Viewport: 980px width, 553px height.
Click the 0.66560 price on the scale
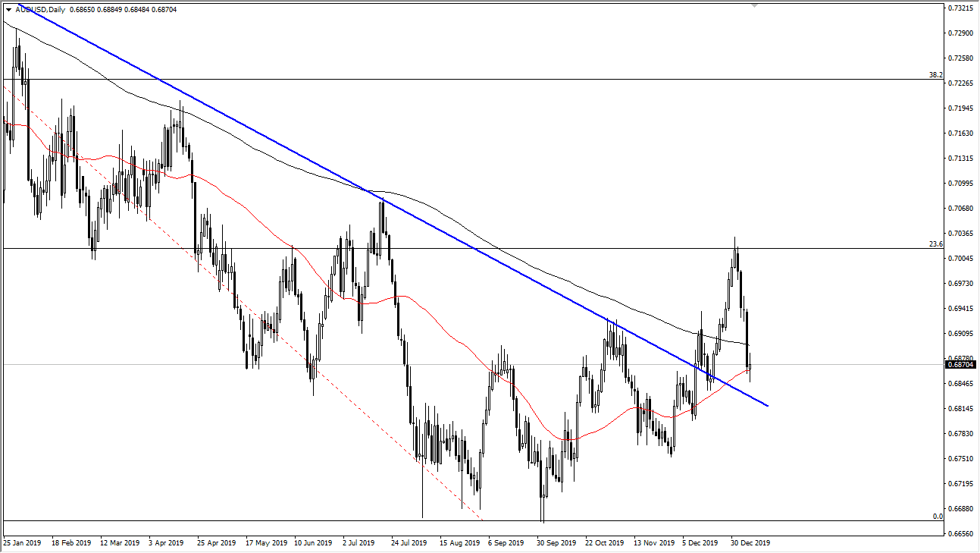[x=960, y=534]
